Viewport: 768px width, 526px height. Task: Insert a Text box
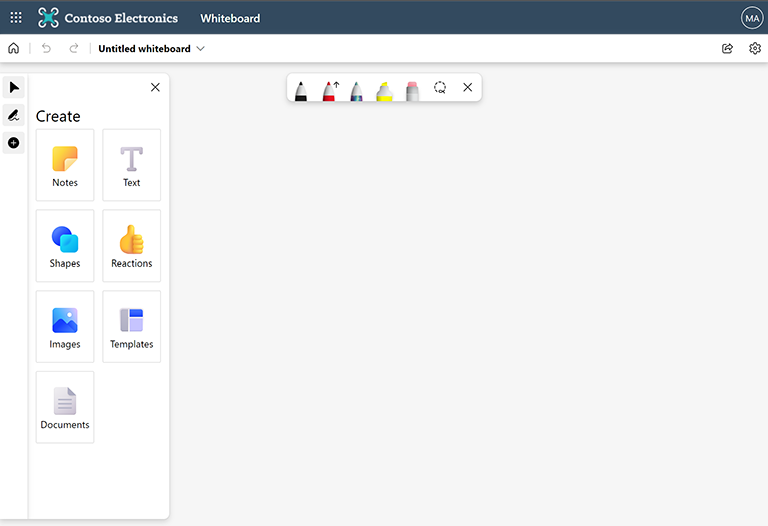pyautogui.click(x=132, y=165)
